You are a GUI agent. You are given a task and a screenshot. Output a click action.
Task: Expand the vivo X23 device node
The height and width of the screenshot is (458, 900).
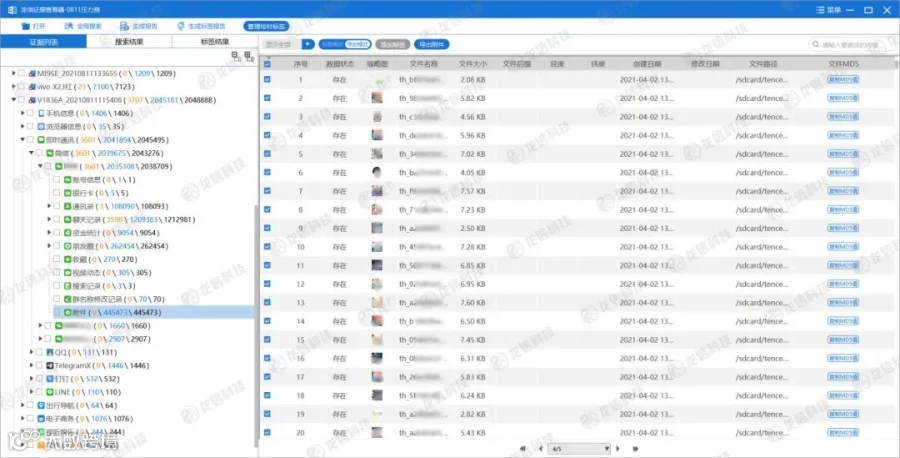pos(14,87)
